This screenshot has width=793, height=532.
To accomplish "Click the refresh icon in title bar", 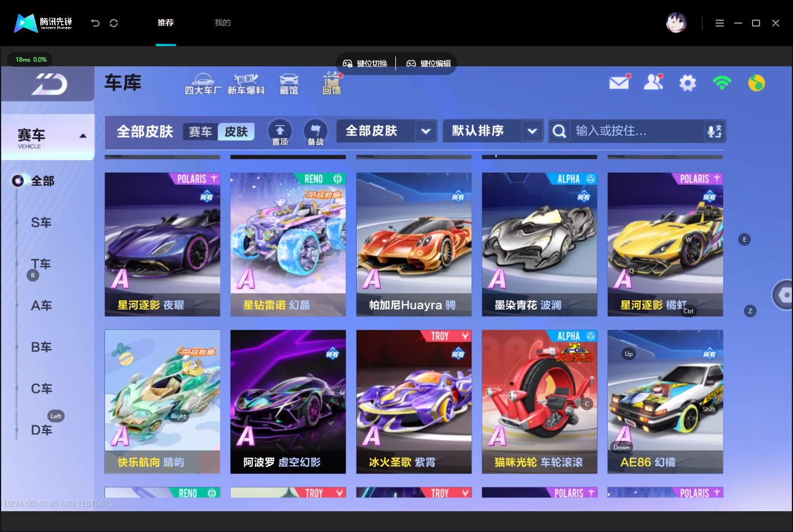I will pos(114,23).
